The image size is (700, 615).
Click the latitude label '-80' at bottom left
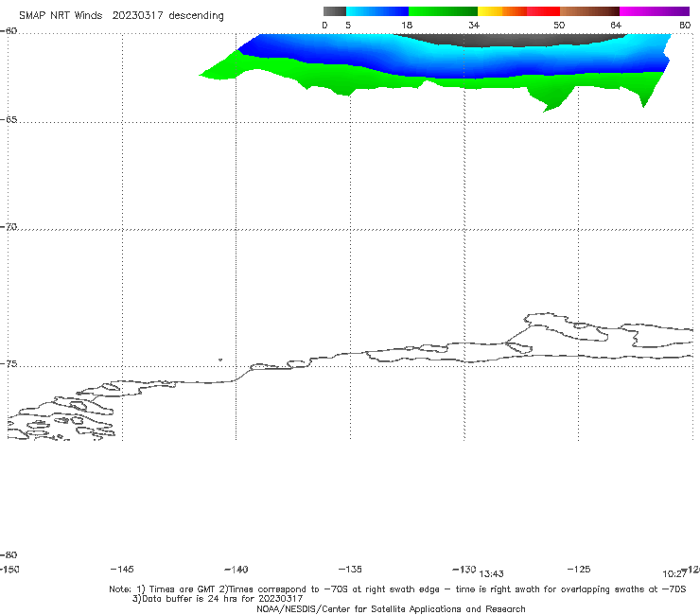pos(9,554)
